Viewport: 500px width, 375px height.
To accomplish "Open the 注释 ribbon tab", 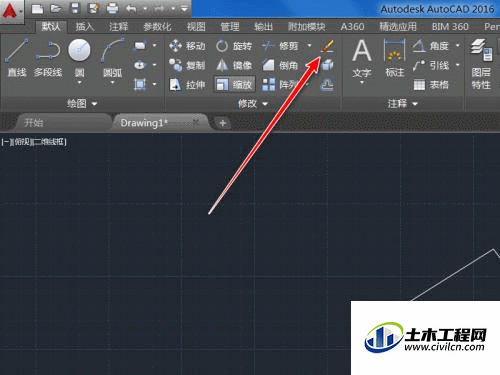I will pos(118,27).
